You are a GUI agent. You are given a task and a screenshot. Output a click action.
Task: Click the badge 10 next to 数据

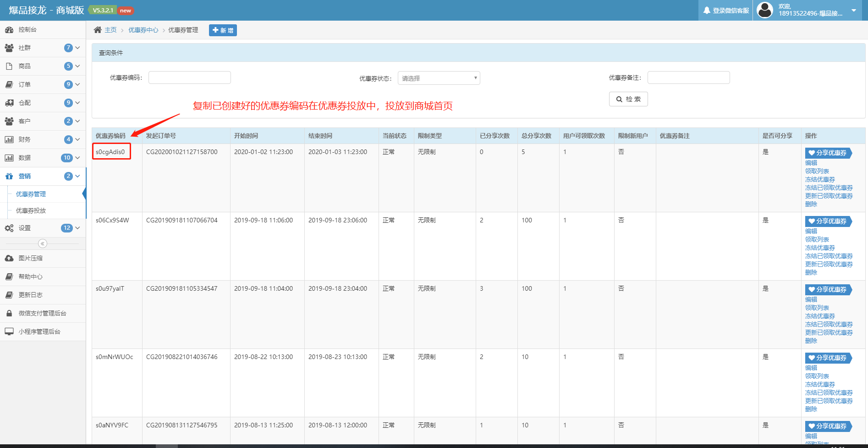pyautogui.click(x=67, y=158)
